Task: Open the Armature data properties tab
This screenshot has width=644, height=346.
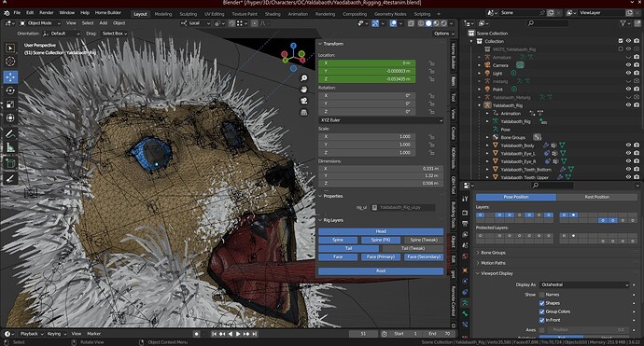Action: point(465,303)
